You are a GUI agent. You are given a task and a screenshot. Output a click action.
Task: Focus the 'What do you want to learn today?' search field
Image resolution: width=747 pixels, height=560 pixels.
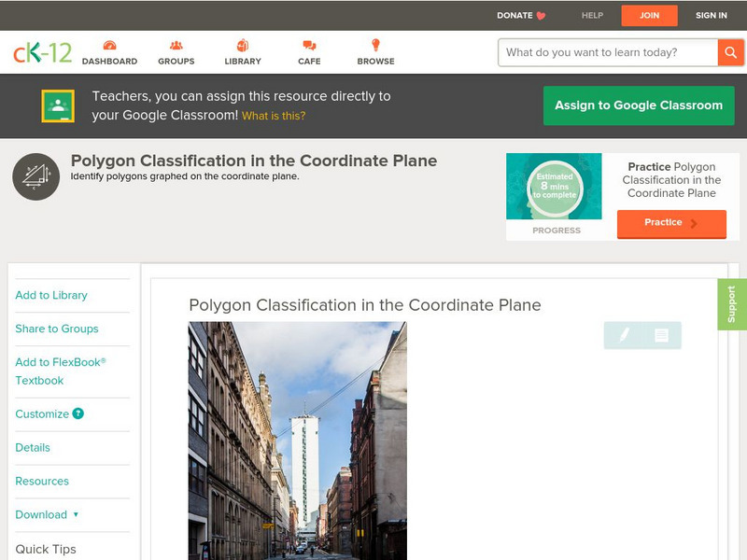[608, 52]
